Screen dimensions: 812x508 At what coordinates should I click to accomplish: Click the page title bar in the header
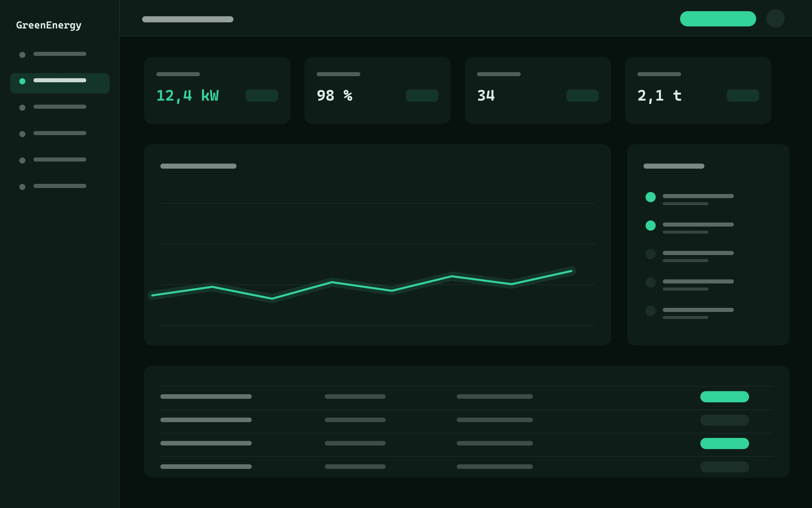pos(188,19)
